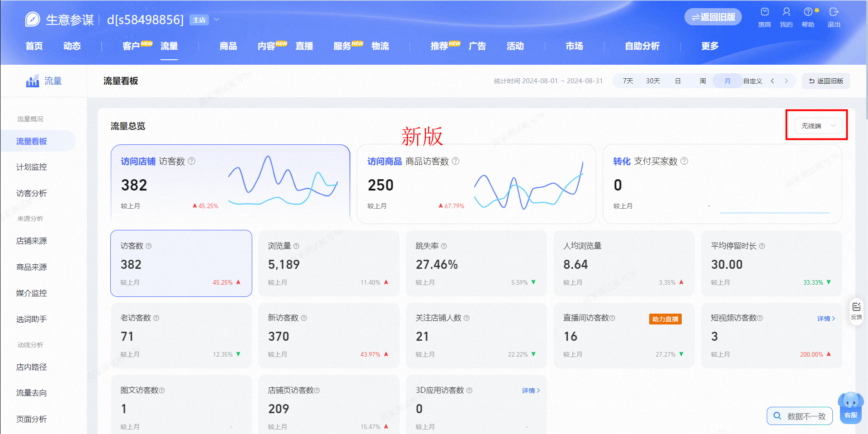Select the 自定义 custom date range
The width and height of the screenshot is (868, 434).
click(x=753, y=81)
